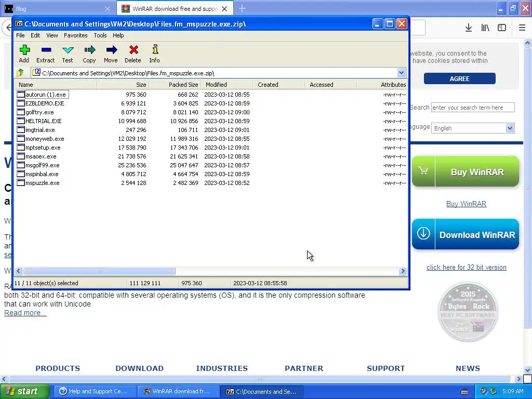Click the Read more link
Screen dimensions: 532x399
coord(25,313)
